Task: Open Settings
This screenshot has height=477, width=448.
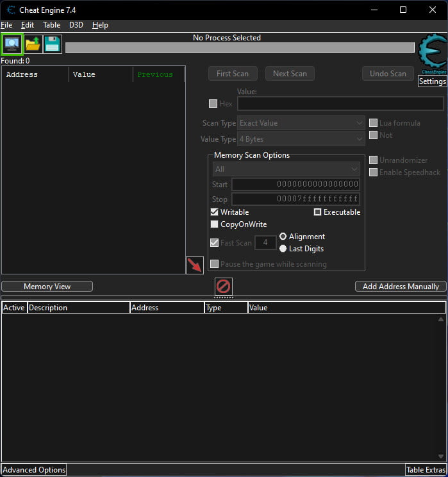Action: [x=432, y=81]
